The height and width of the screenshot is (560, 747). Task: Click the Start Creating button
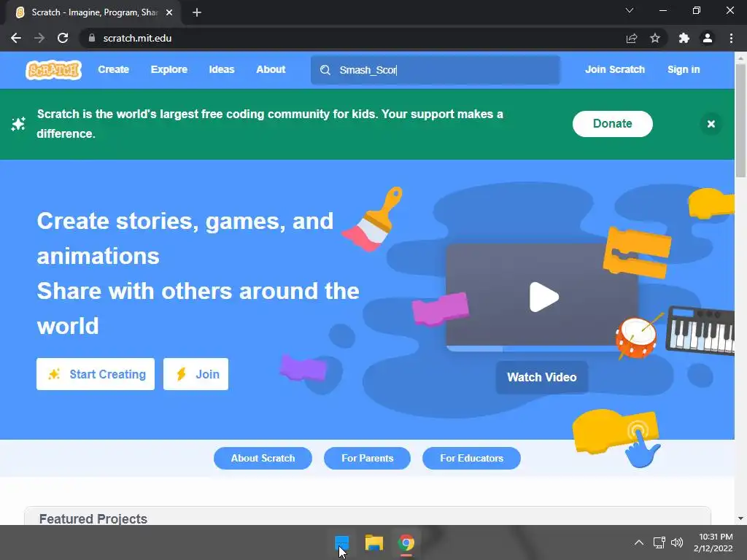[x=96, y=374]
